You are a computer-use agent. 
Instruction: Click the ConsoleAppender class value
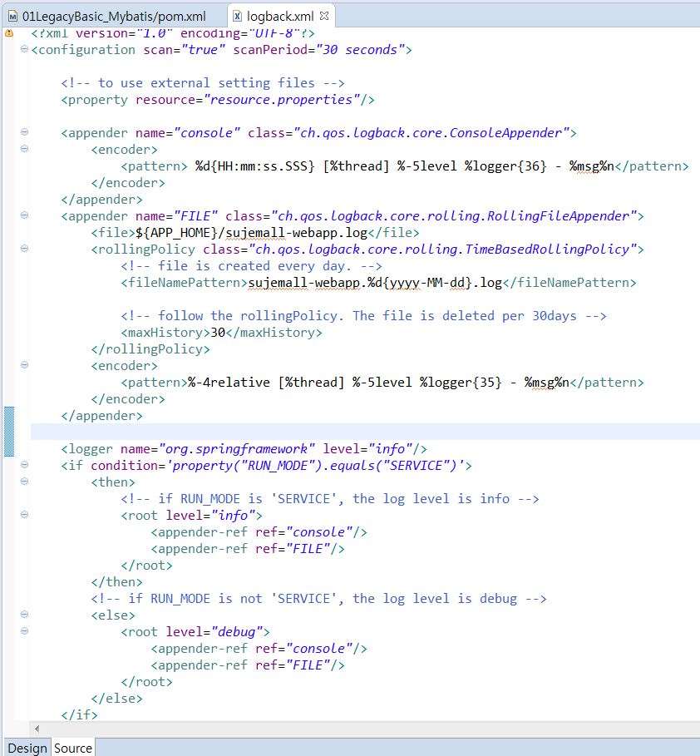(431, 132)
